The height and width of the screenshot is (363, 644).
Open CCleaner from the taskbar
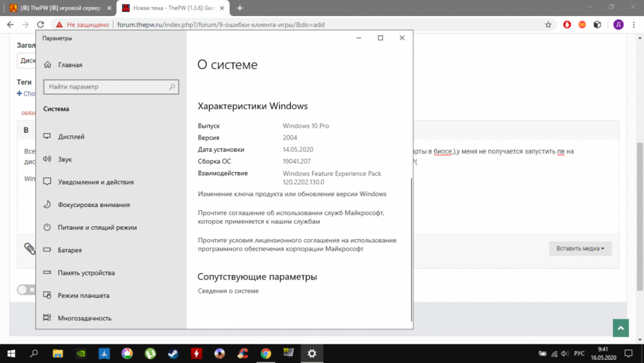(243, 353)
